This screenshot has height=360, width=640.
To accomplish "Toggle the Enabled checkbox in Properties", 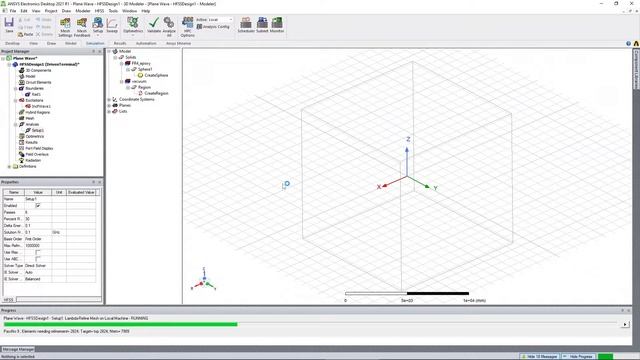I will coord(38,206).
